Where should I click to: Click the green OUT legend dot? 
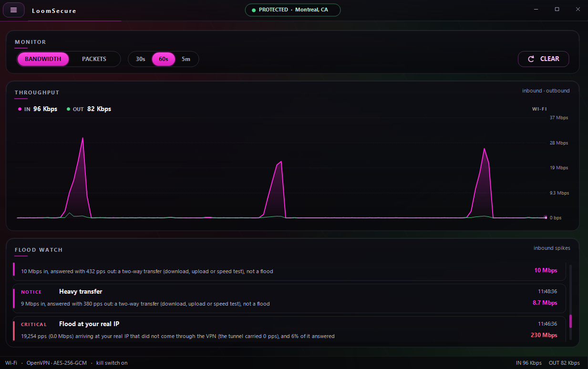[x=68, y=109]
